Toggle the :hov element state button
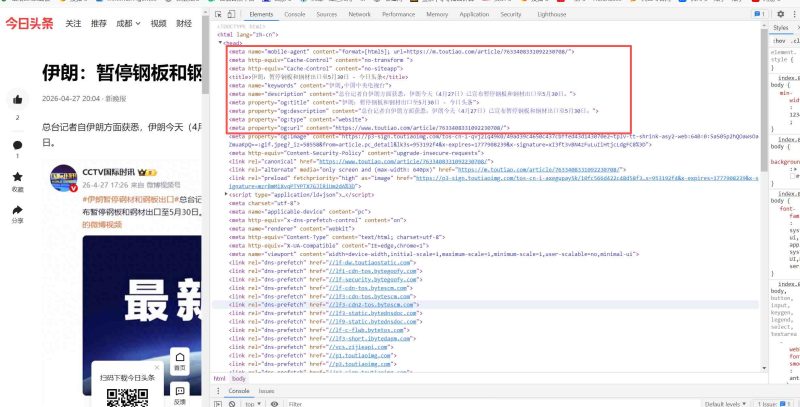The width and height of the screenshot is (800, 407). tap(779, 41)
